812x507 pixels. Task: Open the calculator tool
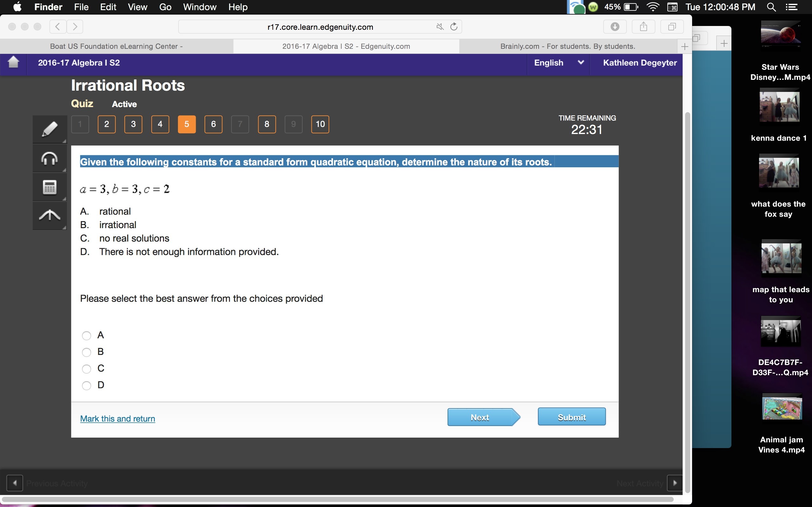click(49, 187)
